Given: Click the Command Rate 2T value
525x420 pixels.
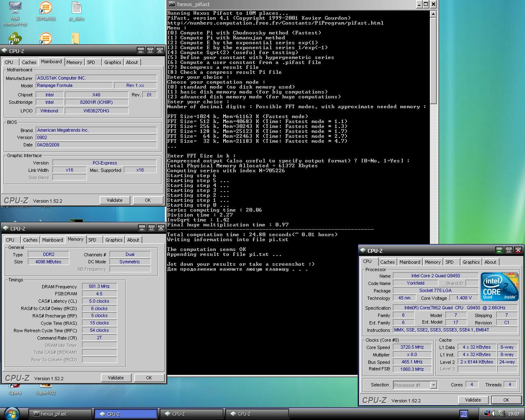Looking at the screenshot, I should tap(99, 338).
